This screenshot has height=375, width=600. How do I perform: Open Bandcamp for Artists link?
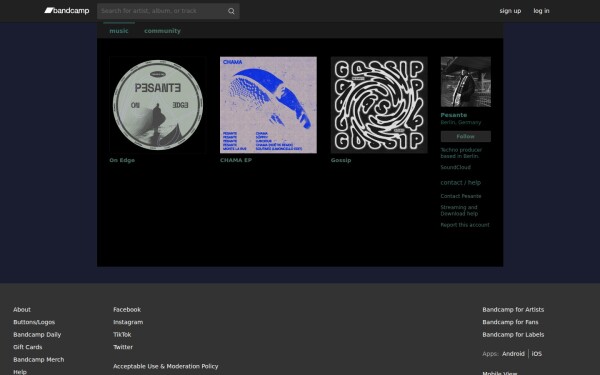(x=513, y=310)
